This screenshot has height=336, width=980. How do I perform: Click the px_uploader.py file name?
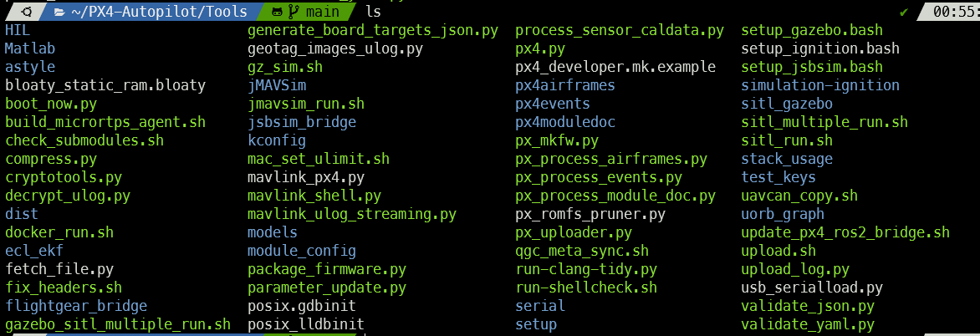click(x=574, y=233)
